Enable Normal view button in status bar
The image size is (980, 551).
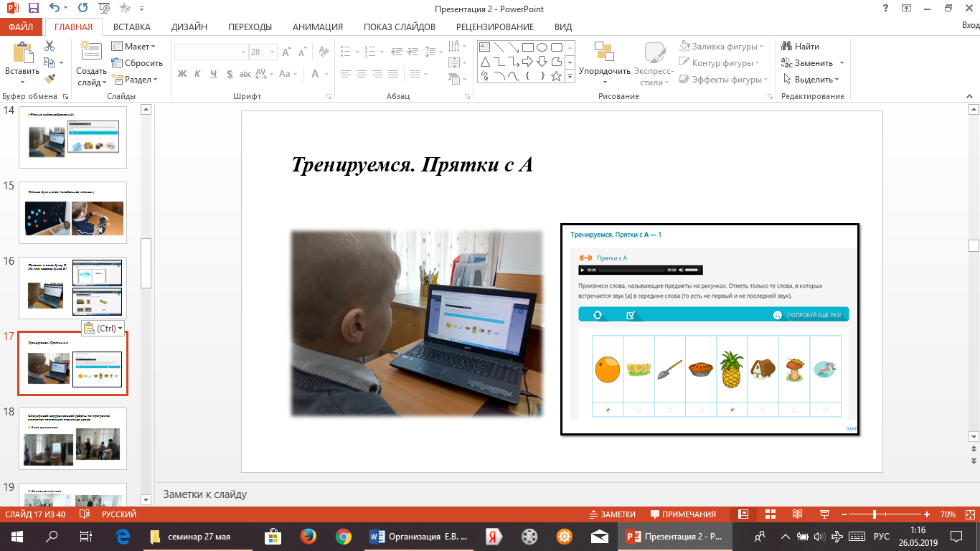(x=743, y=514)
